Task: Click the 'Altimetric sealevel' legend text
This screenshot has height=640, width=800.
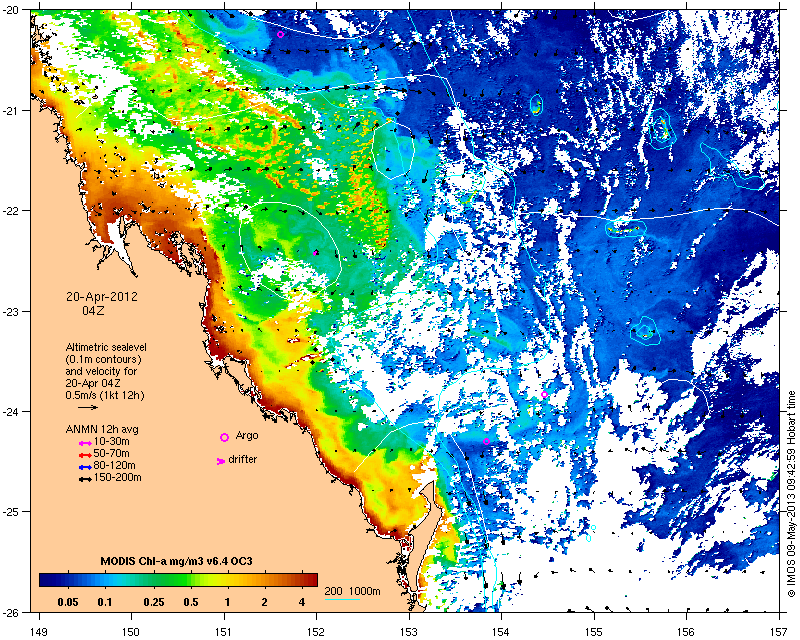Action: tap(106, 347)
